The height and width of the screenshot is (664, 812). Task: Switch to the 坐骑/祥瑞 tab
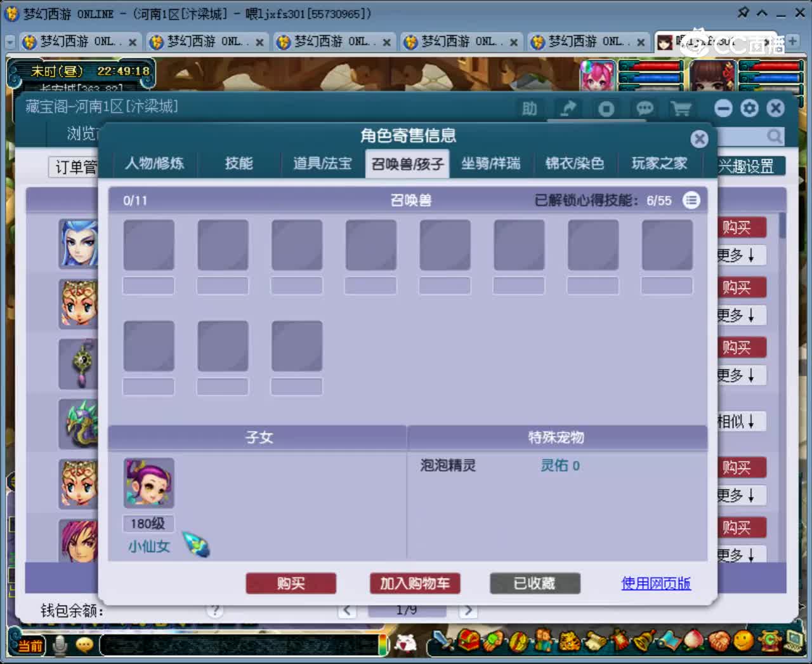[x=491, y=164]
